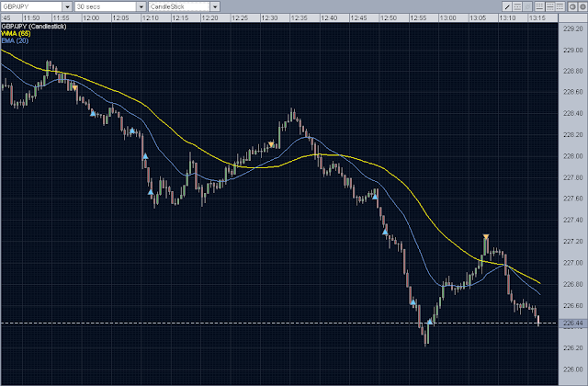
Task: Click the 227.00 price axis label
Action: [573, 263]
